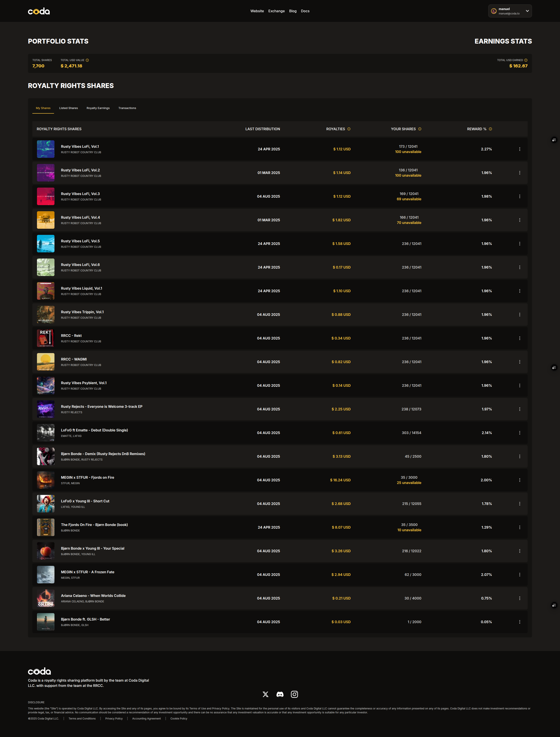Open the Discord social icon
Screen dimensions: 560x737
coord(280,694)
